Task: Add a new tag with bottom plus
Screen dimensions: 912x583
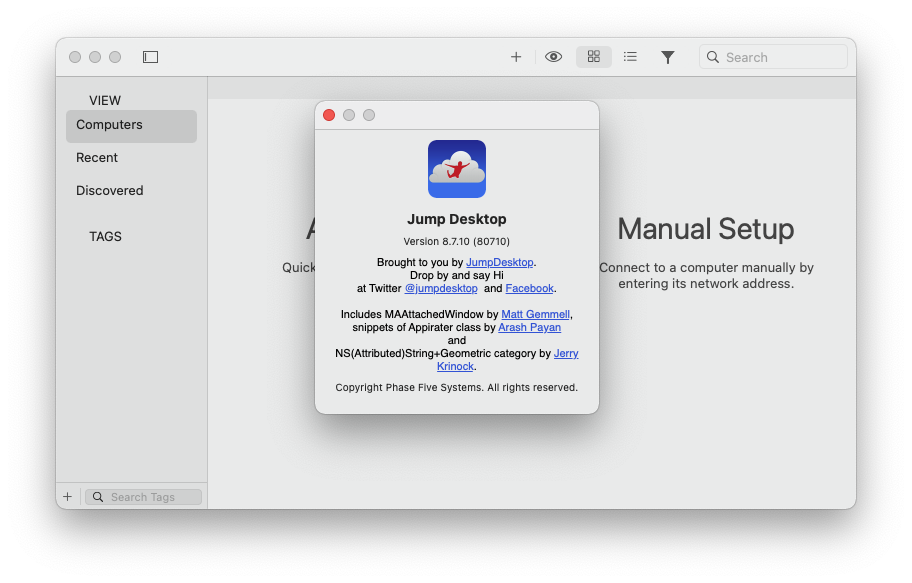Action: tap(67, 497)
